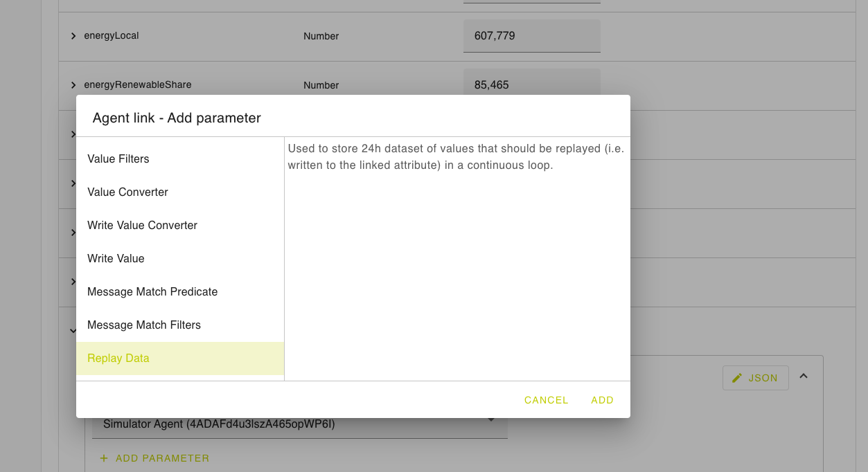Click the energyLocal attribute name

112,36
